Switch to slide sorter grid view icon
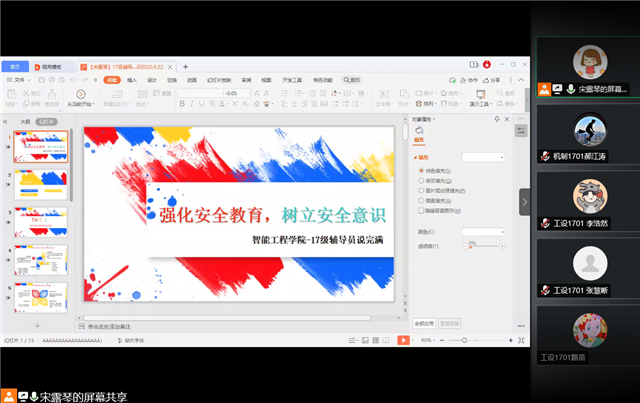The image size is (640, 403). [x=376, y=340]
